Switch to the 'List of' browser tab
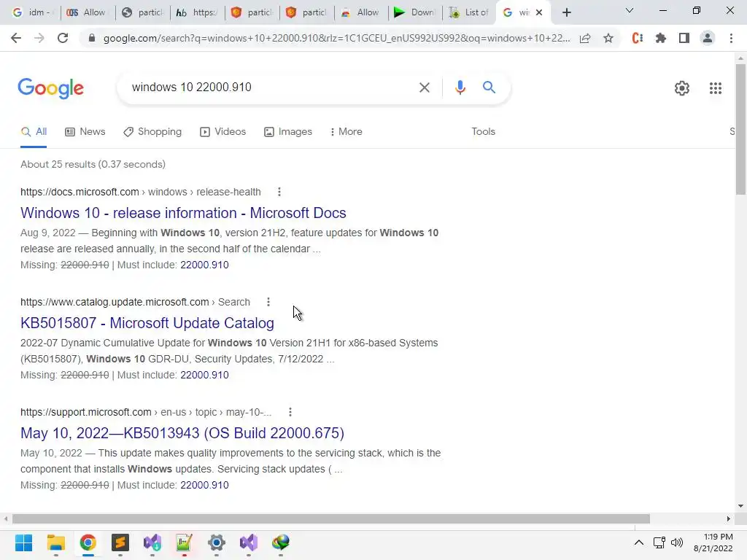Viewport: 747px width, 560px height. pos(469,12)
